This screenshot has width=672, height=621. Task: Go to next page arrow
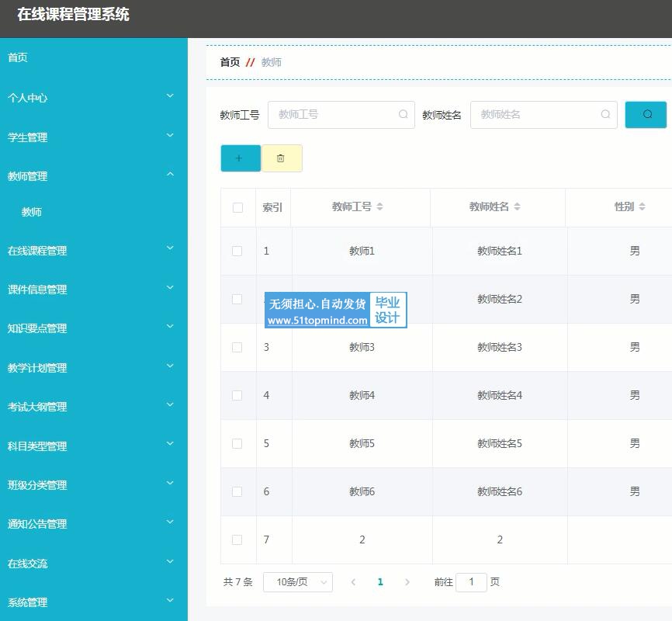(x=407, y=582)
